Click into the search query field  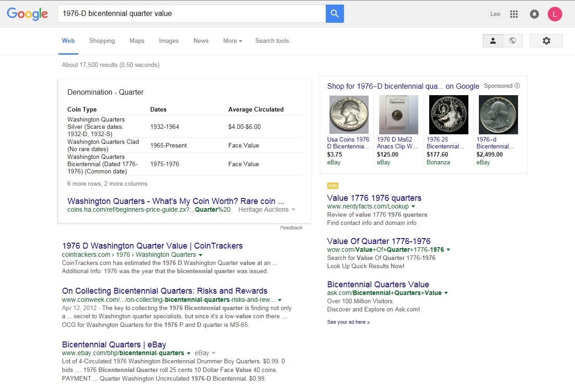coord(191,14)
